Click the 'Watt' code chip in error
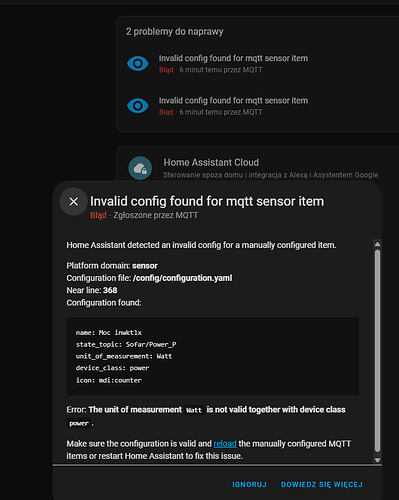 point(194,410)
